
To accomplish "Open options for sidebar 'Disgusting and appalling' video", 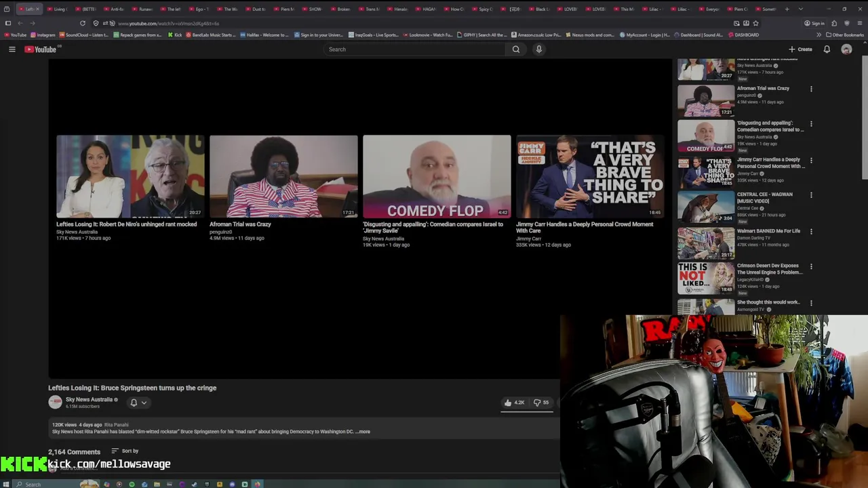I will click(x=811, y=124).
